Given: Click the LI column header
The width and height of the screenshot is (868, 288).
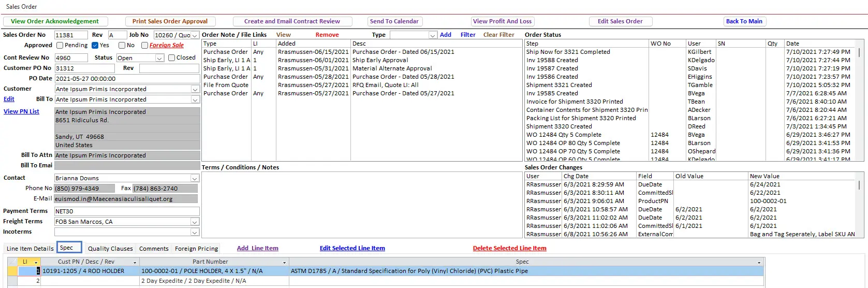Looking at the screenshot, I should click(29, 262).
